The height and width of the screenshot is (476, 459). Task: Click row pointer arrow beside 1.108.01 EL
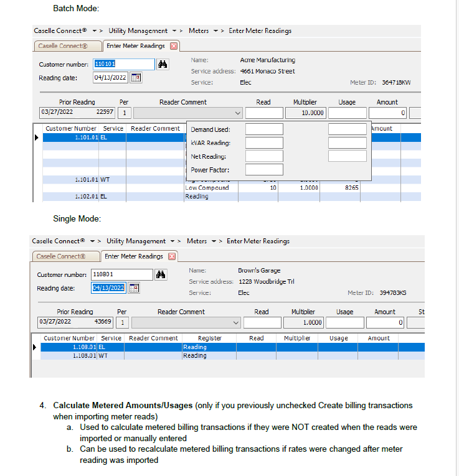pyautogui.click(x=35, y=347)
